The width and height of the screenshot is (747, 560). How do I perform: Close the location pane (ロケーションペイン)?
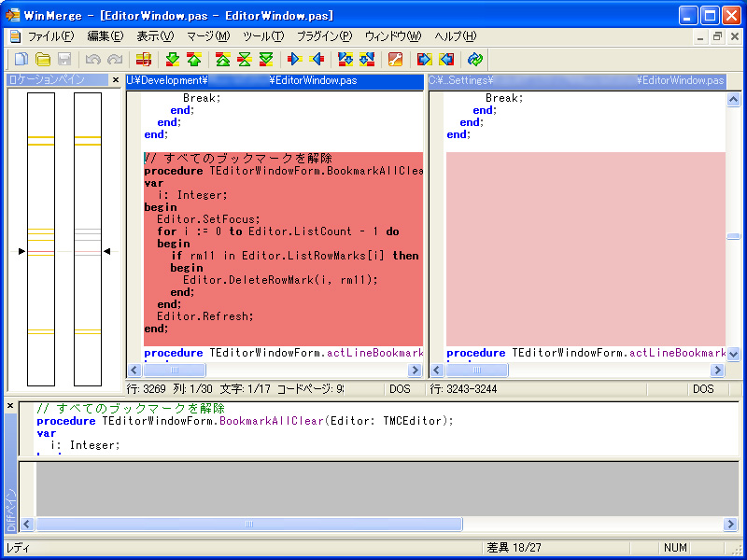(115, 80)
